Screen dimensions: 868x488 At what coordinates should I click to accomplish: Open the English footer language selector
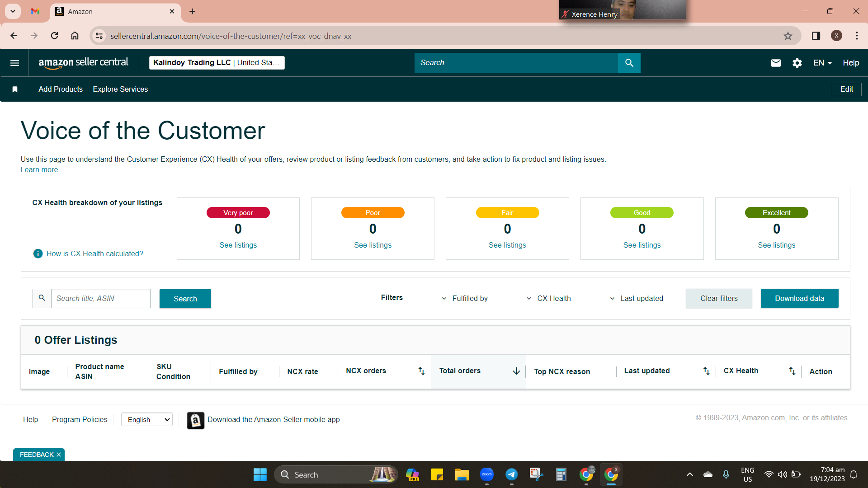147,420
